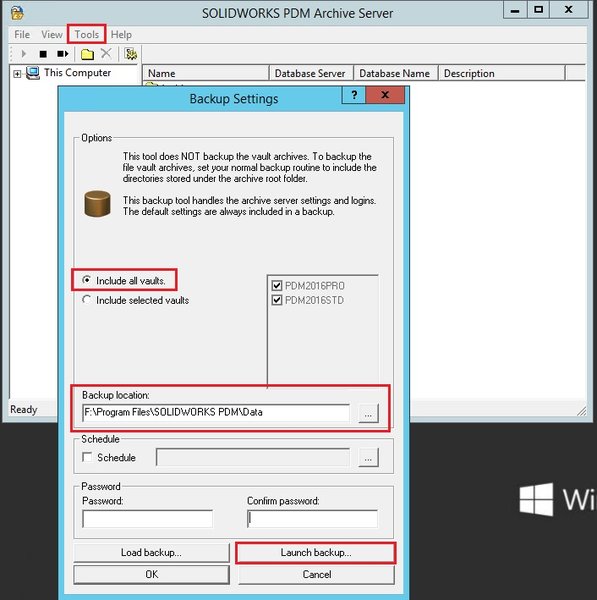Click the Start service play icon in toolbar
The image size is (597, 600).
[x=24, y=54]
